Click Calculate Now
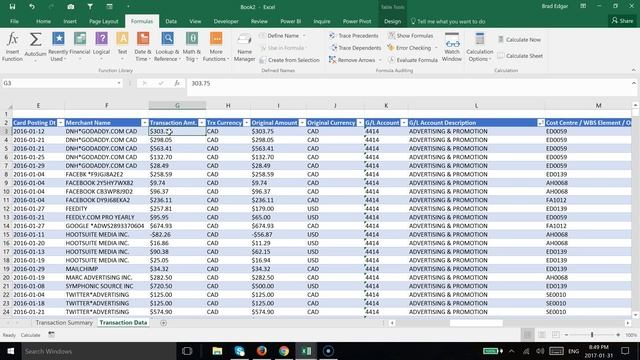The height and width of the screenshot is (360, 640). click(x=519, y=40)
